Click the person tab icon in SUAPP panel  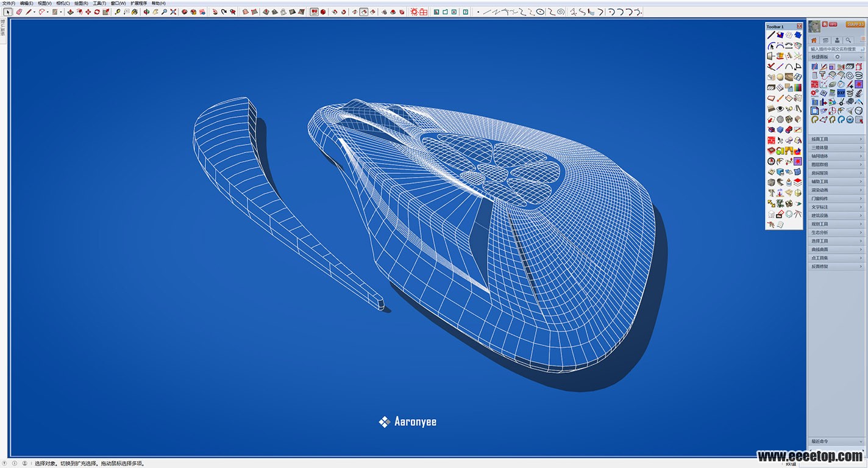(837, 40)
